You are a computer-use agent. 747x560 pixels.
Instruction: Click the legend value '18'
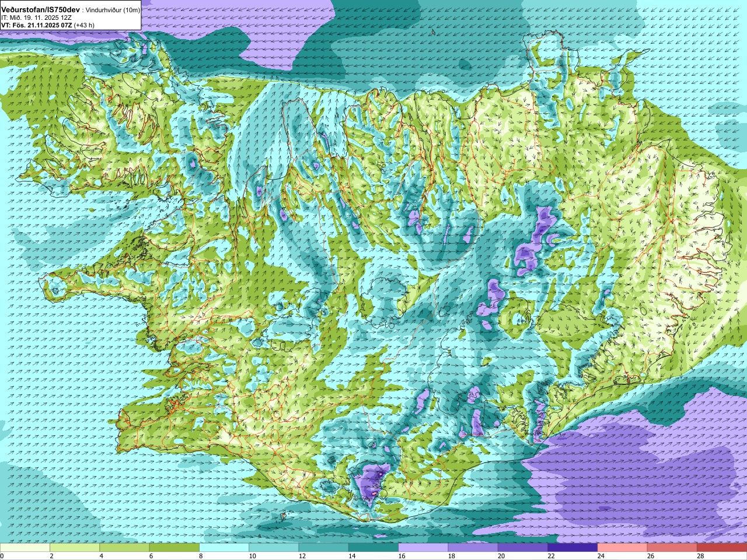tap(452, 556)
